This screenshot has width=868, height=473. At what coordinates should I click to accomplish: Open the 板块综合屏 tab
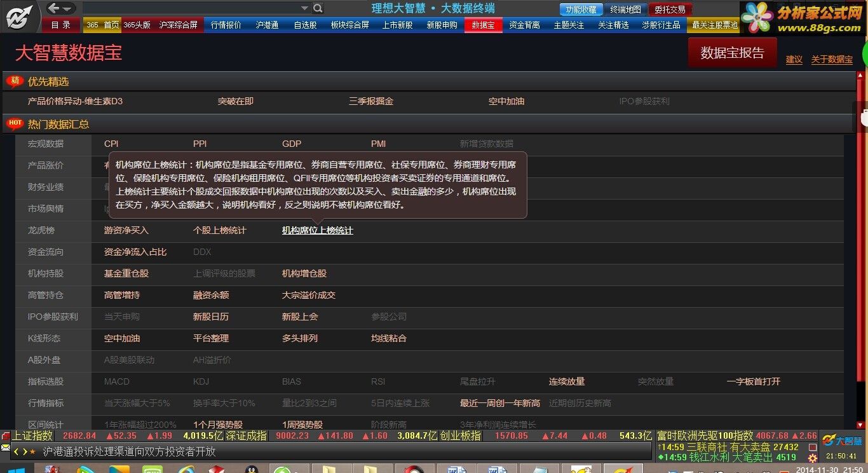tap(350, 25)
